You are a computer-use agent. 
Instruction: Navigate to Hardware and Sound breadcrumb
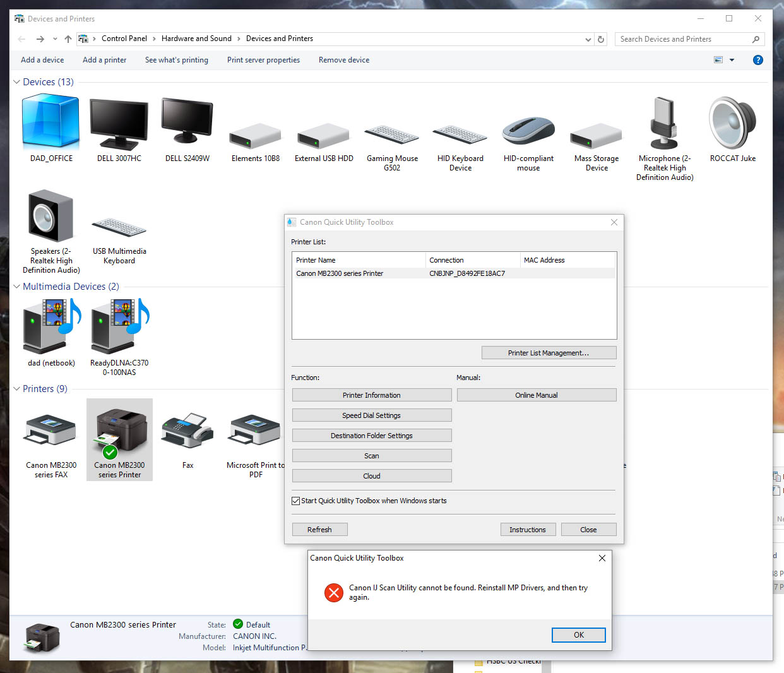pyautogui.click(x=197, y=39)
